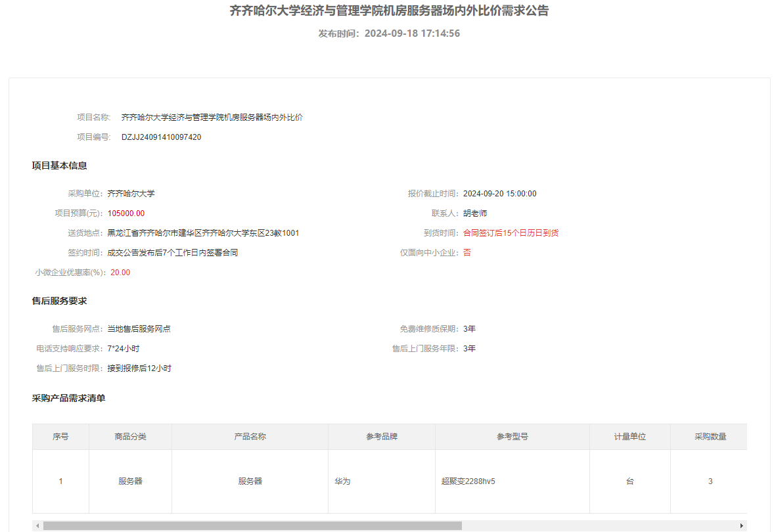This screenshot has height=532, width=774.
Task: Select the 计量单位 column header
Action: [630, 437]
